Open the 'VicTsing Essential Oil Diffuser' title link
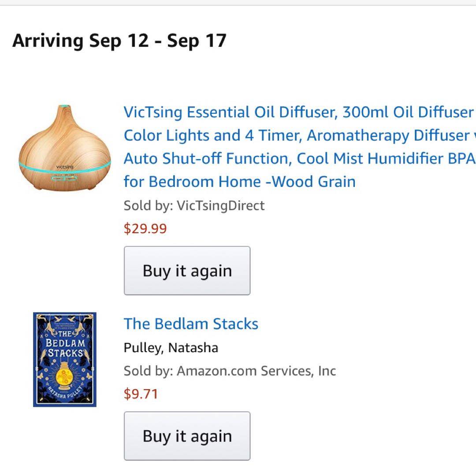The image size is (476, 476). click(298, 112)
